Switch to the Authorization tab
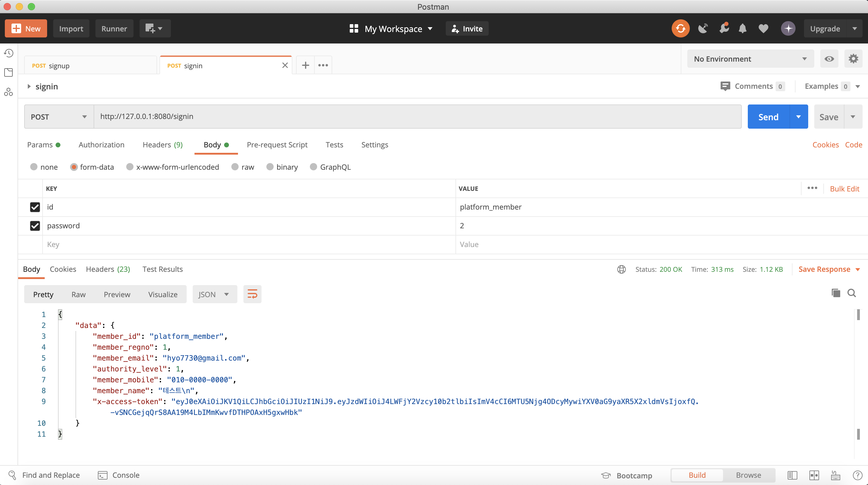The image size is (868, 485). (x=101, y=145)
